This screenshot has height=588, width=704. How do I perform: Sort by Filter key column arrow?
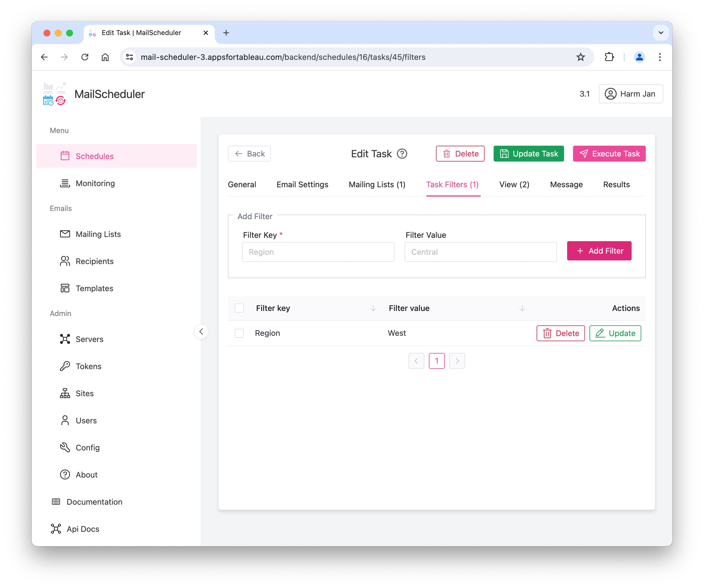(x=373, y=308)
